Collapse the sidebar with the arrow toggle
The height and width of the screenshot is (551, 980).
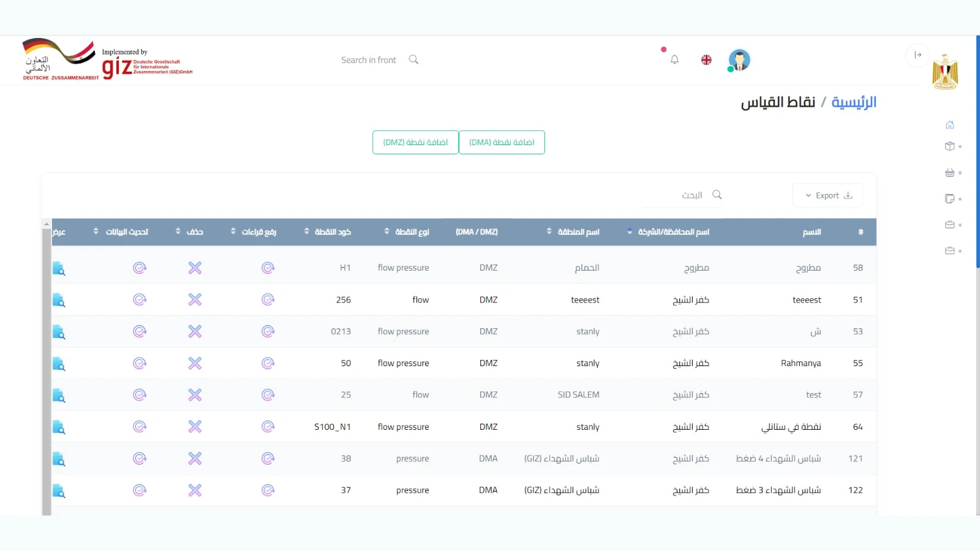[918, 55]
